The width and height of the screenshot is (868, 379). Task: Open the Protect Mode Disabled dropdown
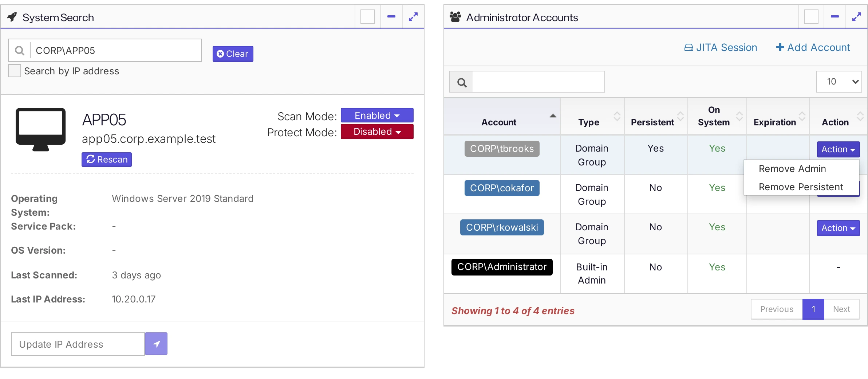point(377,132)
